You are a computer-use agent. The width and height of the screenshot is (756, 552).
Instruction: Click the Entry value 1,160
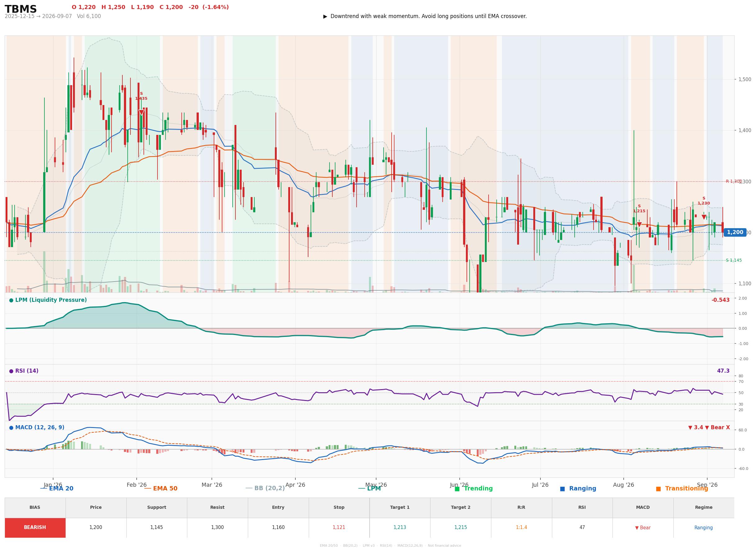click(x=278, y=528)
